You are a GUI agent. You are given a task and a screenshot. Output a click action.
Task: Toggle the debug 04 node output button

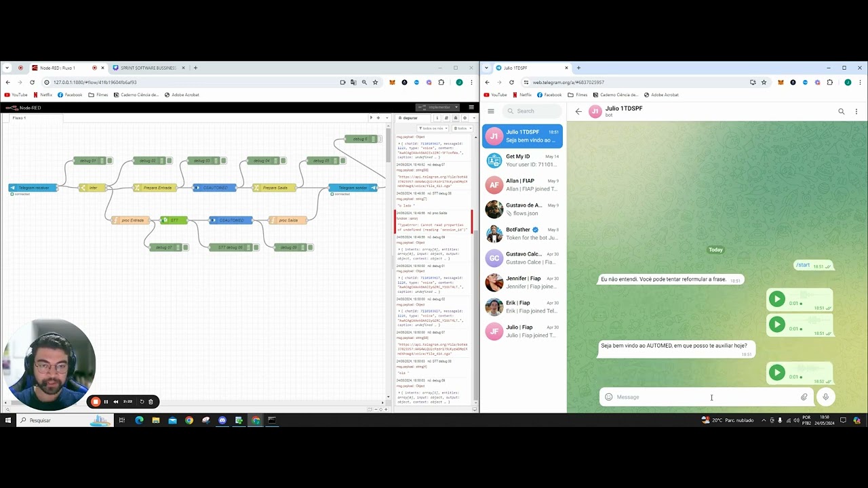[283, 161]
